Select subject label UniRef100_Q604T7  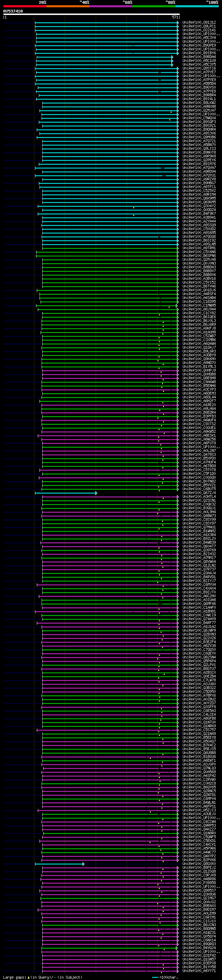(199, 546)
